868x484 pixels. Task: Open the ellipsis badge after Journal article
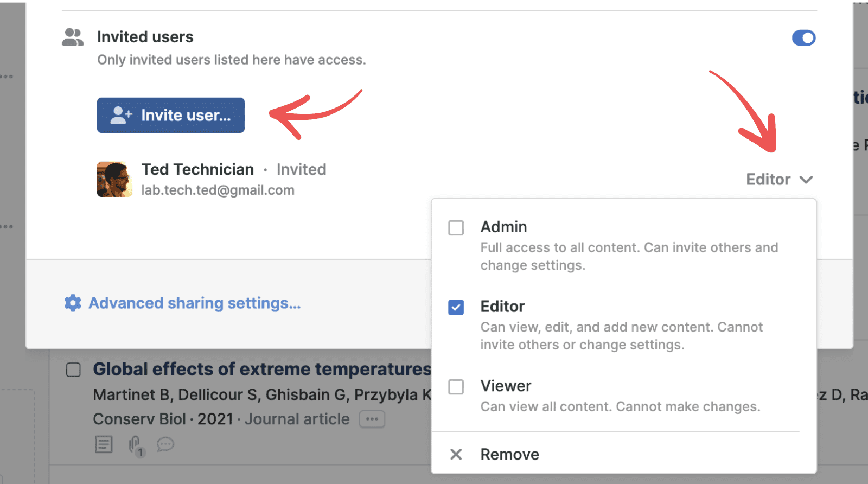(372, 419)
